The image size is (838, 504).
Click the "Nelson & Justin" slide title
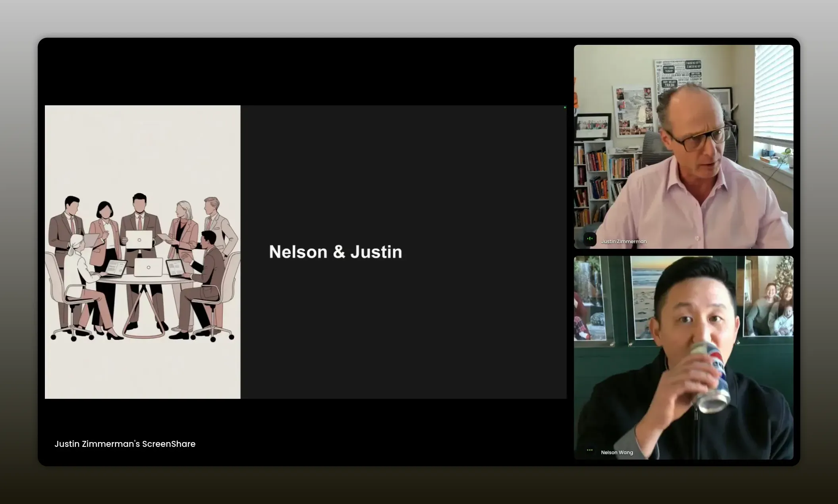(336, 252)
